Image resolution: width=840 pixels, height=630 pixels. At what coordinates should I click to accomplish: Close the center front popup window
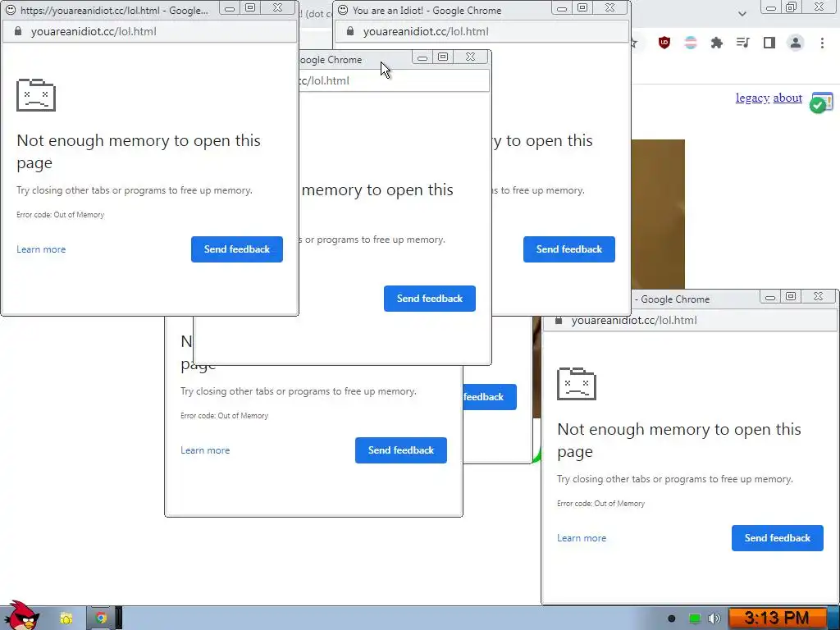[470, 57]
